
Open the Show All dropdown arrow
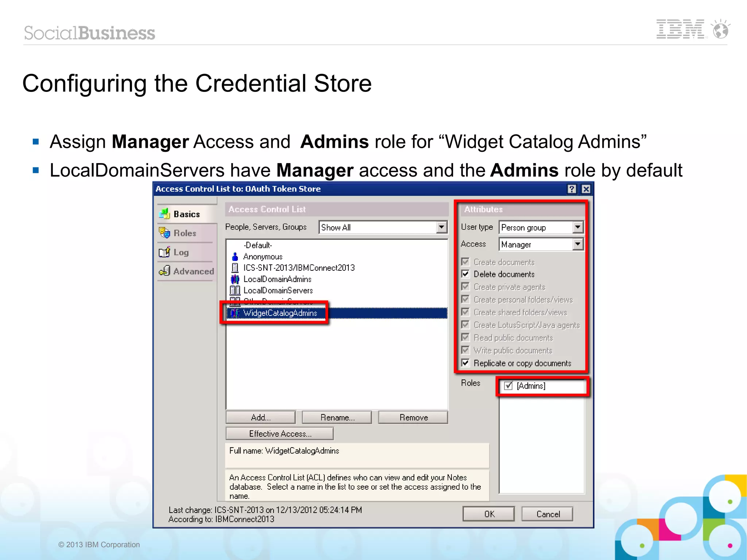click(442, 227)
